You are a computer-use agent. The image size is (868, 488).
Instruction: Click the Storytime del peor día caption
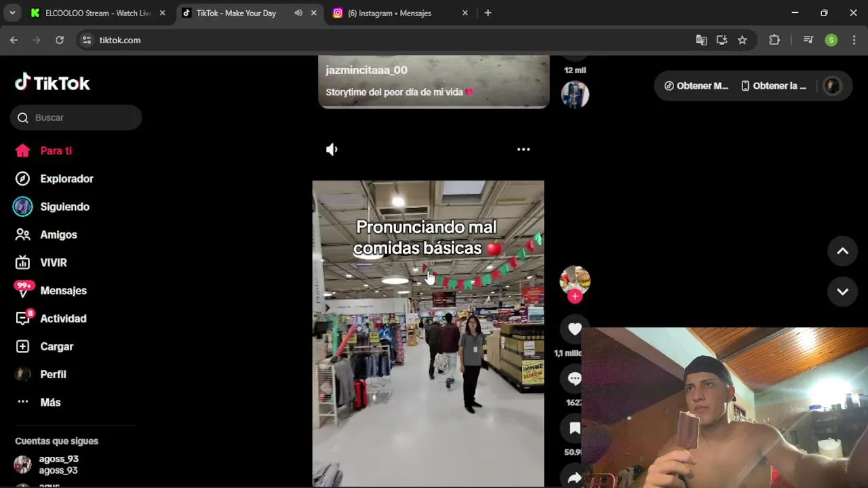[x=400, y=92]
